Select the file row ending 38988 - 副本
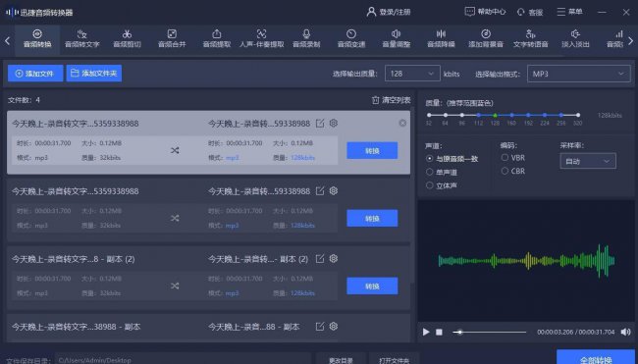The height and width of the screenshot is (364, 638). pyautogui.click(x=208, y=328)
